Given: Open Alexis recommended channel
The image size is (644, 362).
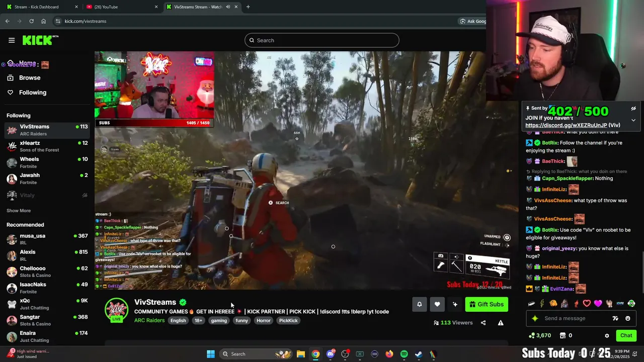Looking at the screenshot, I should [47, 255].
